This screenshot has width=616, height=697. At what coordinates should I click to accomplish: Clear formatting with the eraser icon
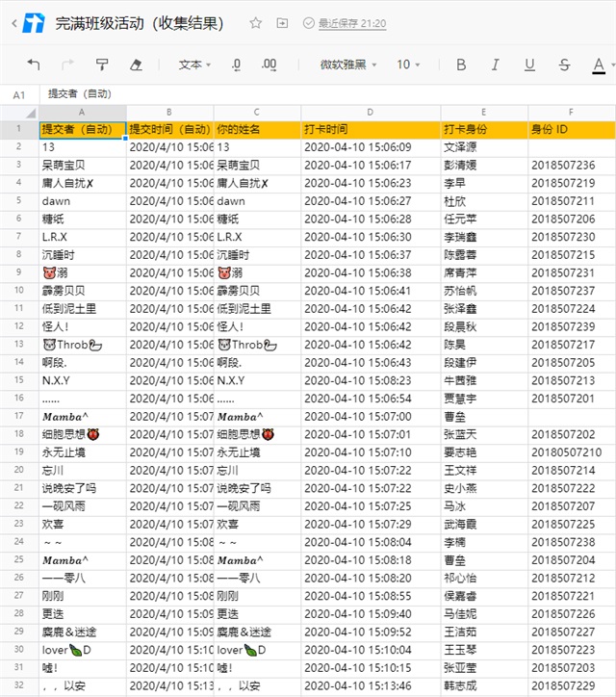pos(136,65)
